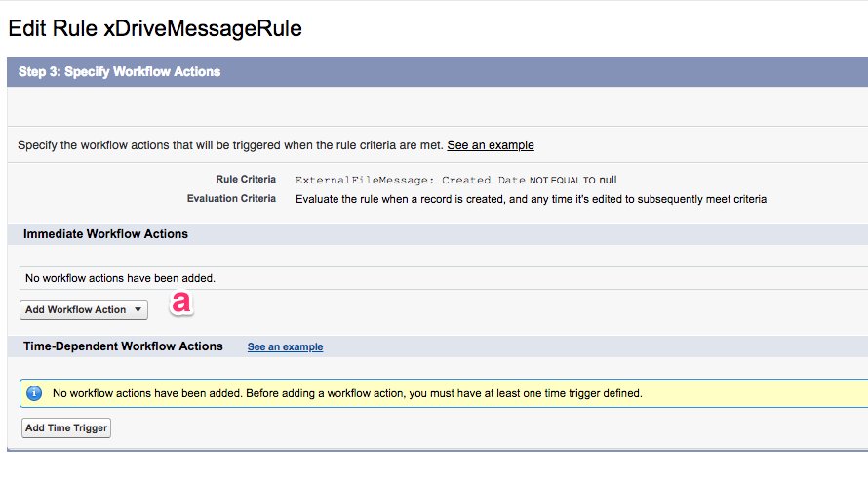Click the ExternalFileMessage: Created Date field text
The image size is (868, 488).
410,181
